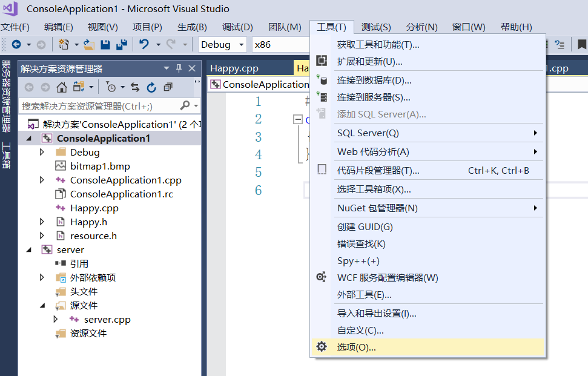Viewport: 588px width, 376px height.
Task: Click the Refresh icon in Solution Explorer
Action: 151,87
